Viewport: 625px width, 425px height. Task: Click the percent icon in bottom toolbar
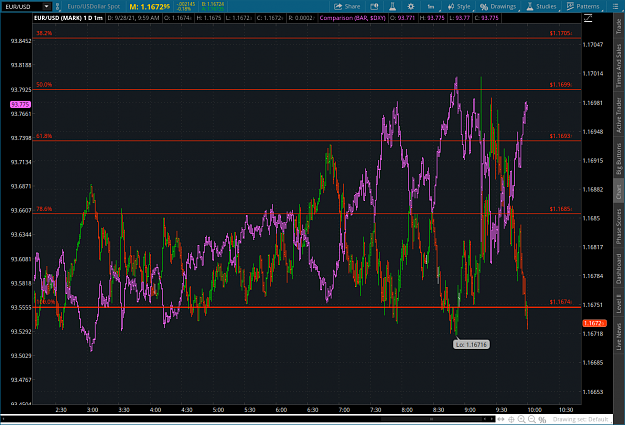tap(542, 419)
